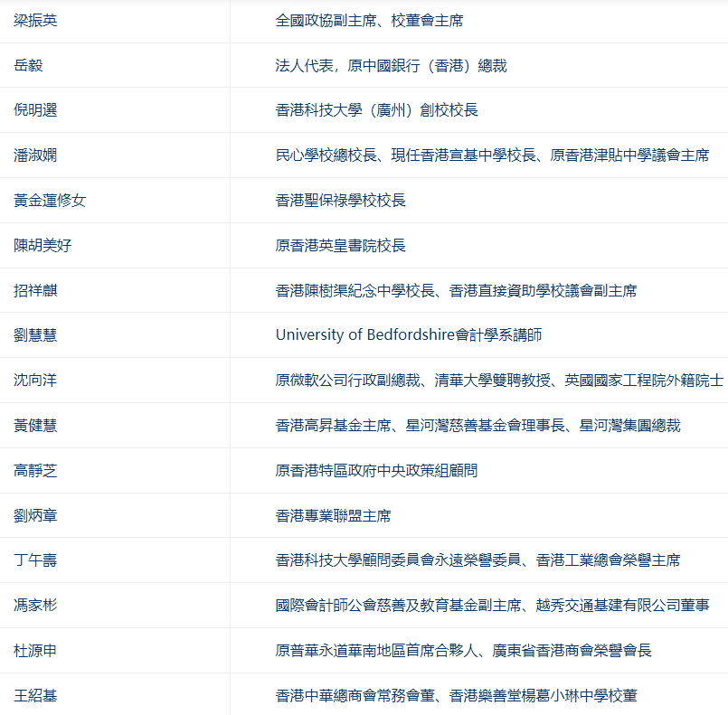
Task: Click the text 法人代表，原中國銀行（香港）總裁
Action: coord(391,65)
